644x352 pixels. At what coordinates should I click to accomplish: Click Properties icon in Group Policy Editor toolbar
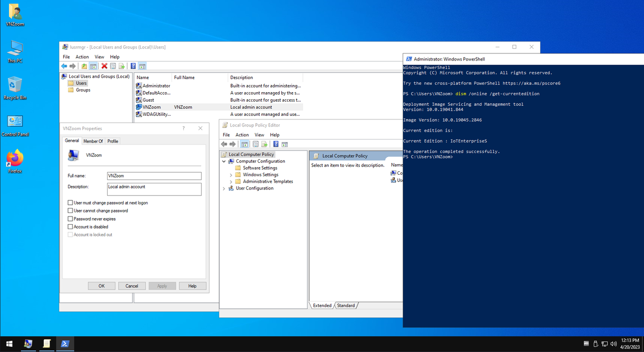(x=256, y=144)
